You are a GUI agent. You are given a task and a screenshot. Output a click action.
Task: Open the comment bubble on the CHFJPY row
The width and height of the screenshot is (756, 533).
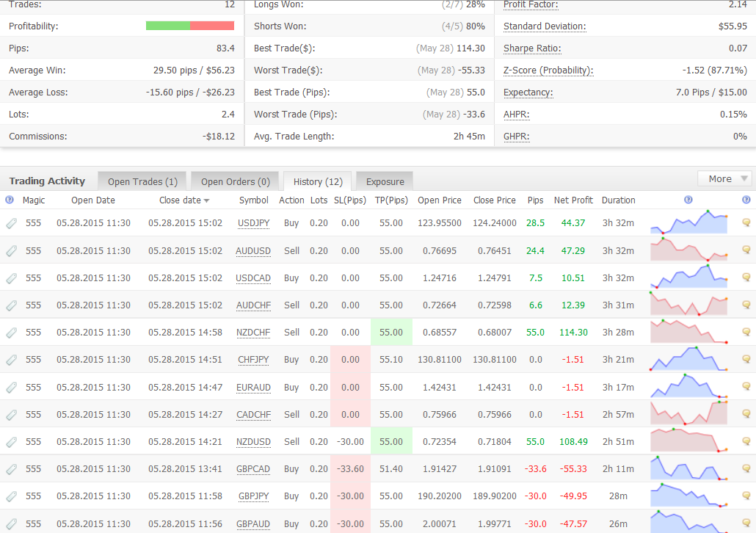(746, 359)
